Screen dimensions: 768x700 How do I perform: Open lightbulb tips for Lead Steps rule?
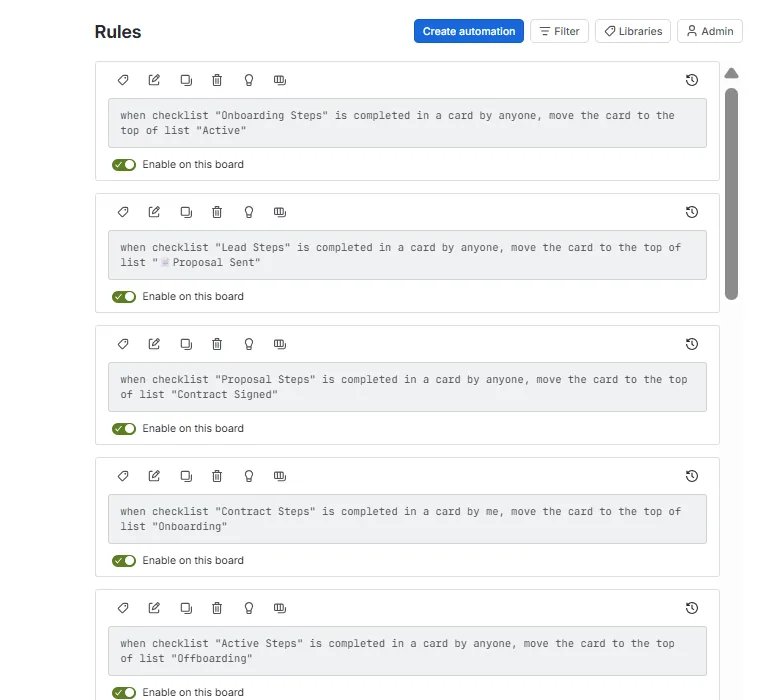click(x=249, y=212)
